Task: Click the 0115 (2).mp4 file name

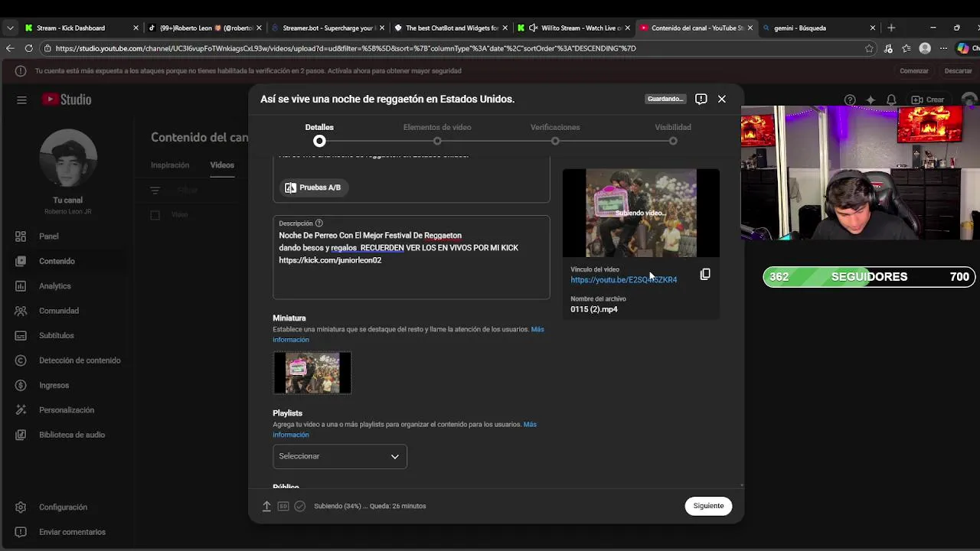Action: tap(594, 309)
